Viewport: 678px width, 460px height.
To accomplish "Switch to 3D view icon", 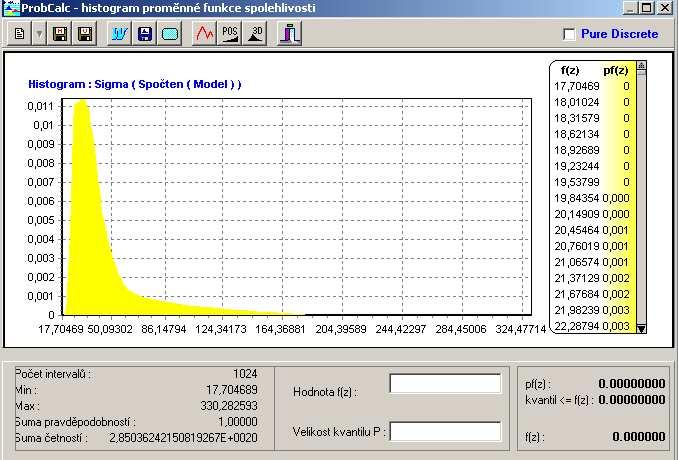I will [x=256, y=34].
